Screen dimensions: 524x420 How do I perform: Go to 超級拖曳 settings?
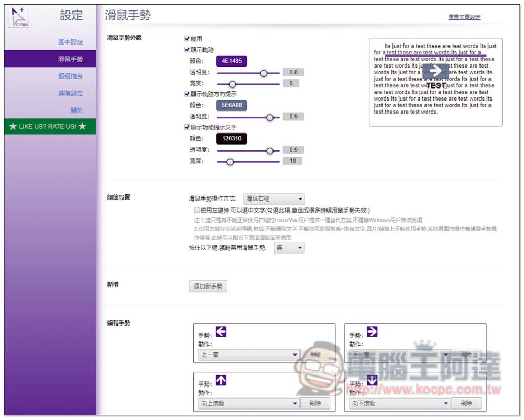point(70,76)
